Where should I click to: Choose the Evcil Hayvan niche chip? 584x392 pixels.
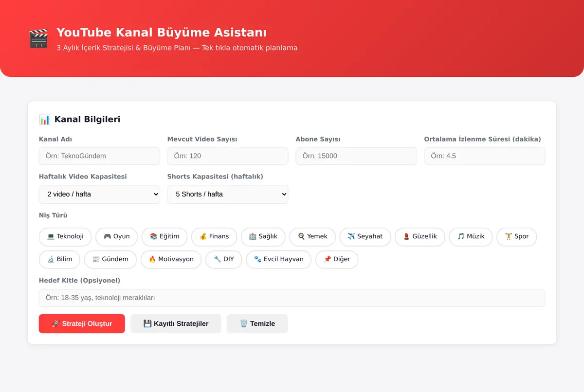pyautogui.click(x=279, y=259)
